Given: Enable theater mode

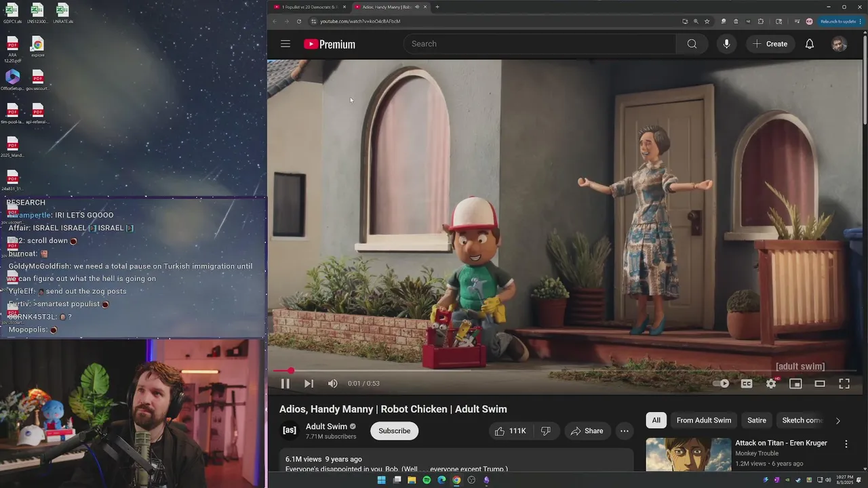Looking at the screenshot, I should point(820,384).
